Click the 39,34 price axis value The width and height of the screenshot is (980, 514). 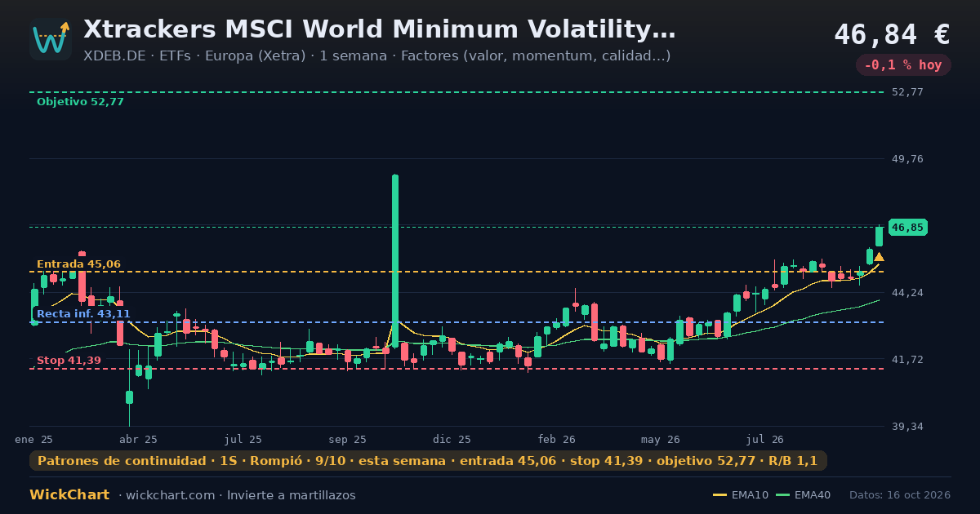click(x=907, y=427)
